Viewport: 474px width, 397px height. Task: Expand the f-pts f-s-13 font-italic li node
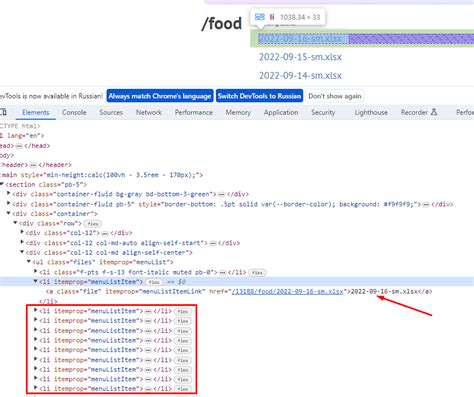click(x=36, y=272)
